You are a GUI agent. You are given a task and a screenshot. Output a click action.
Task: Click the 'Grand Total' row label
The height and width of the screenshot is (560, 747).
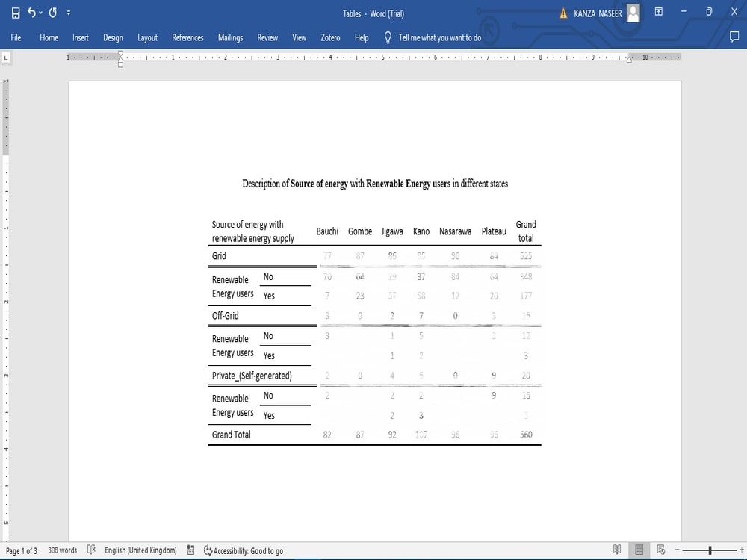231,435
